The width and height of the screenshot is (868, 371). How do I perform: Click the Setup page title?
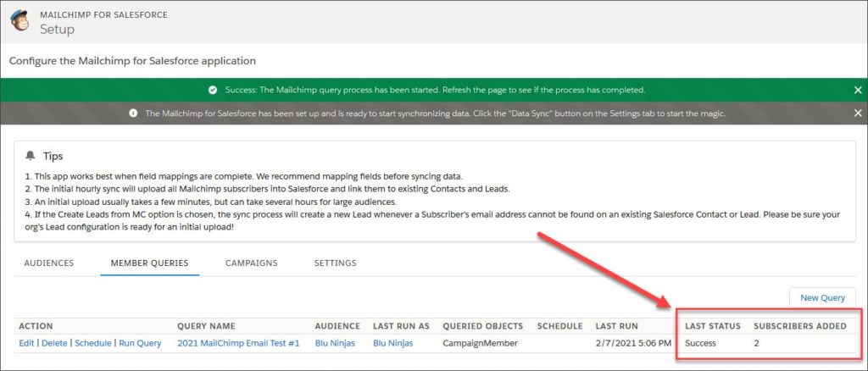pyautogui.click(x=57, y=29)
